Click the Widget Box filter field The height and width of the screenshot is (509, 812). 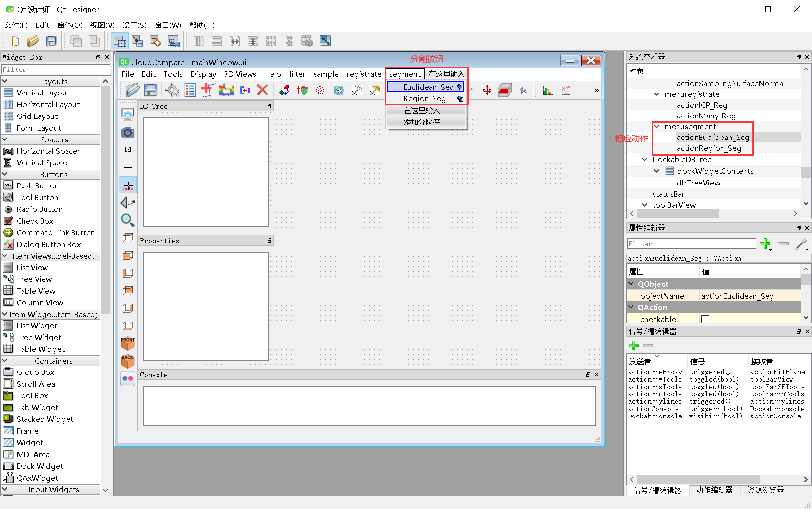pyautogui.click(x=56, y=69)
